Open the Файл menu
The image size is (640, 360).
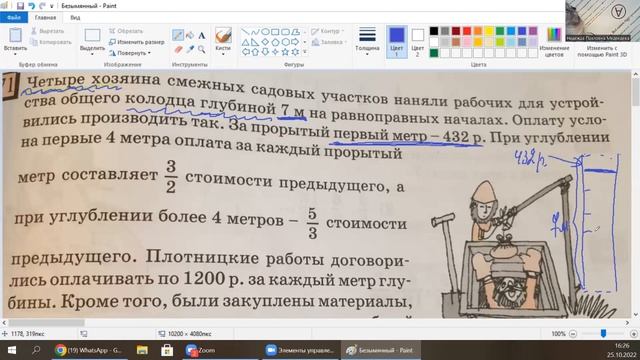14,18
